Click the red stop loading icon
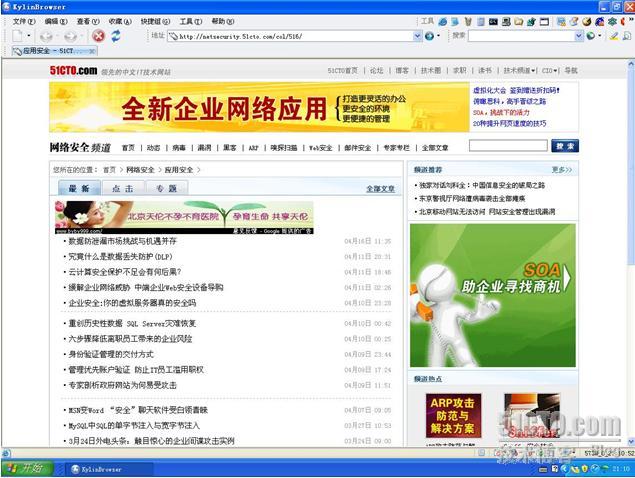This screenshot has width=635, height=478. click(x=98, y=36)
